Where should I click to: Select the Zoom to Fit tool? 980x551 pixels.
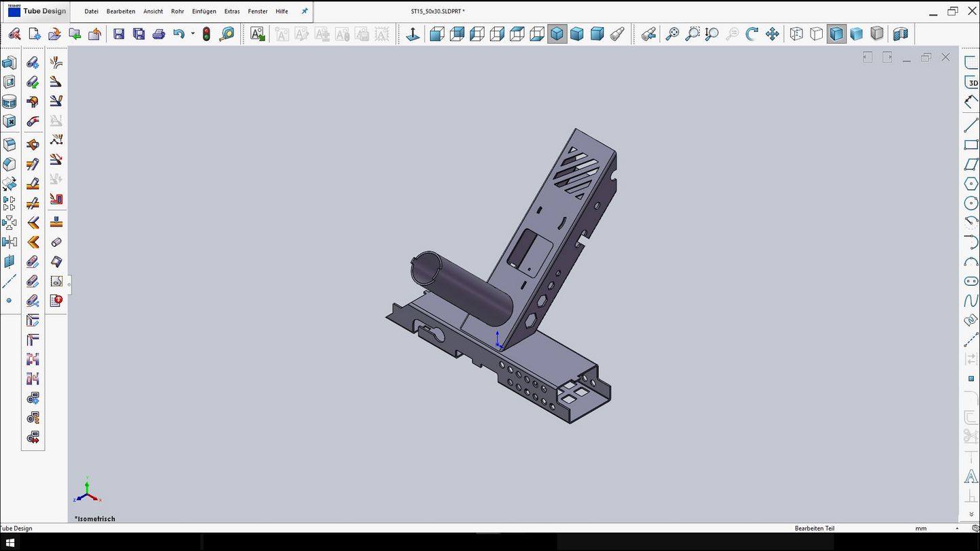point(674,33)
